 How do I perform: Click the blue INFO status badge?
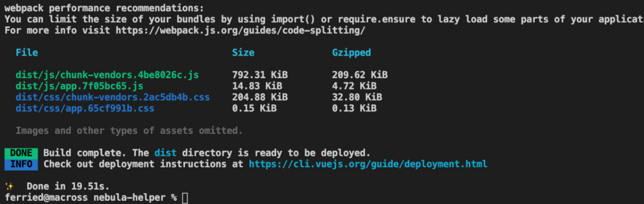click(21, 164)
